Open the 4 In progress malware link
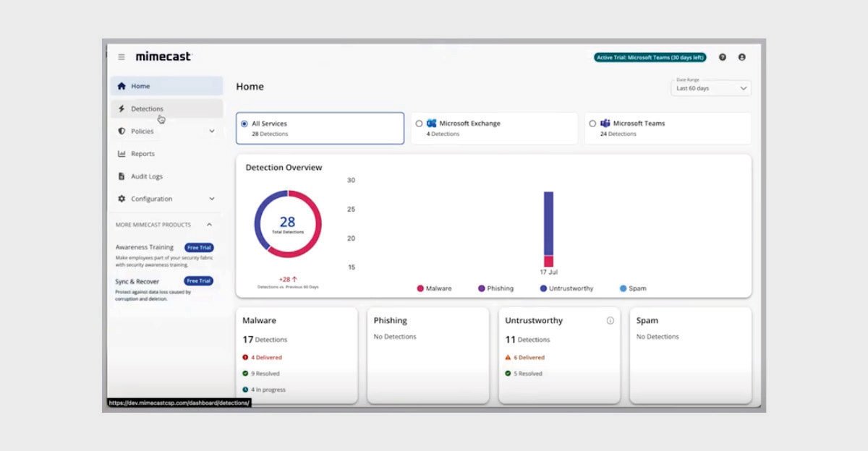 point(268,390)
